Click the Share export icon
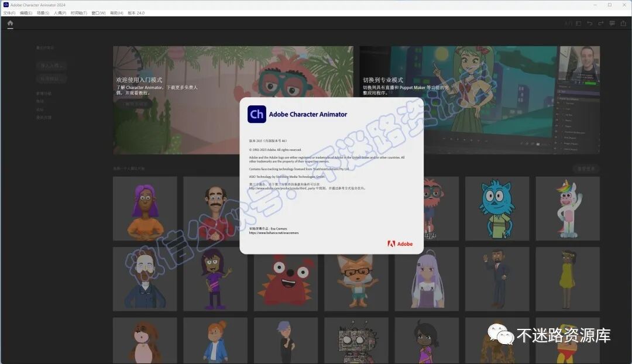 623,23
